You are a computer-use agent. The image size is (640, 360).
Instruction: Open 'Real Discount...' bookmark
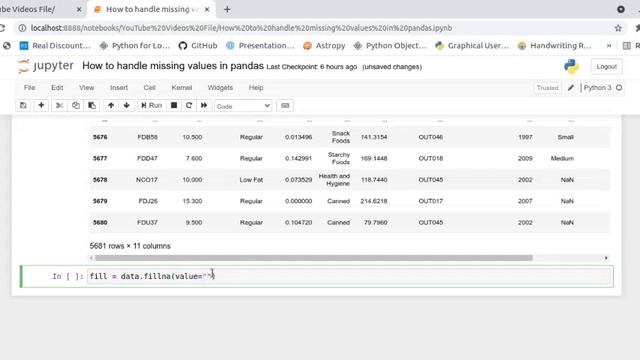click(x=55, y=46)
